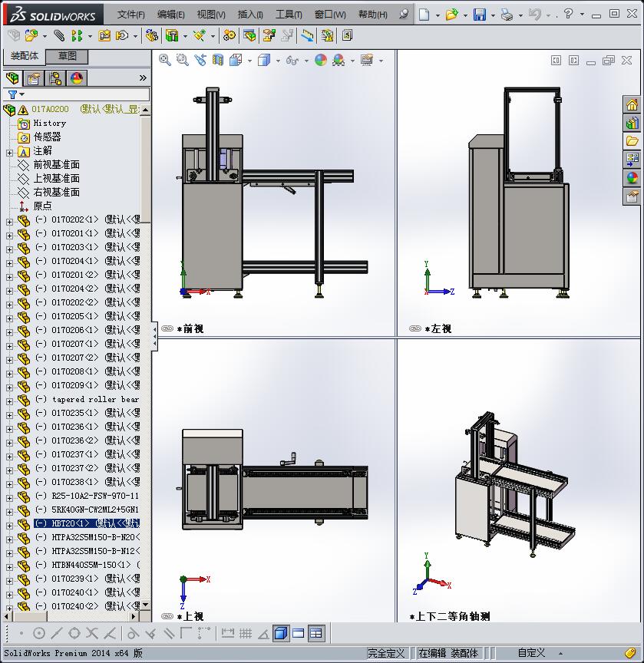
Task: Click the Hide/Show Items glasses icon
Action: 292,60
